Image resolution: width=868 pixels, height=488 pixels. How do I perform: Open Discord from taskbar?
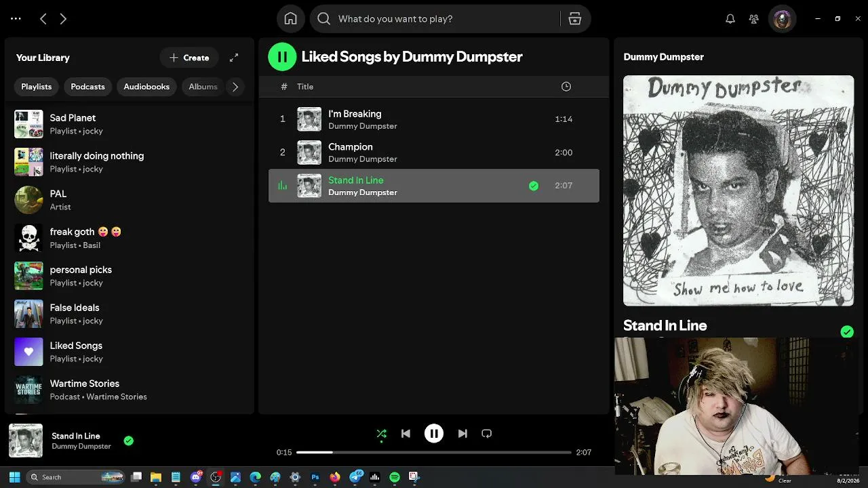pyautogui.click(x=196, y=477)
